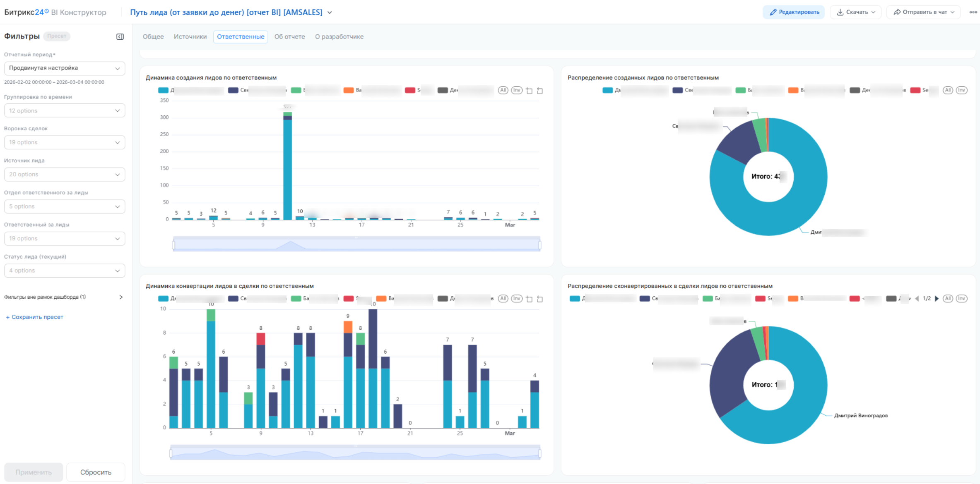Click the zoom-select icon on conversion dynamics chart
This screenshot has width=980, height=484.
click(529, 299)
